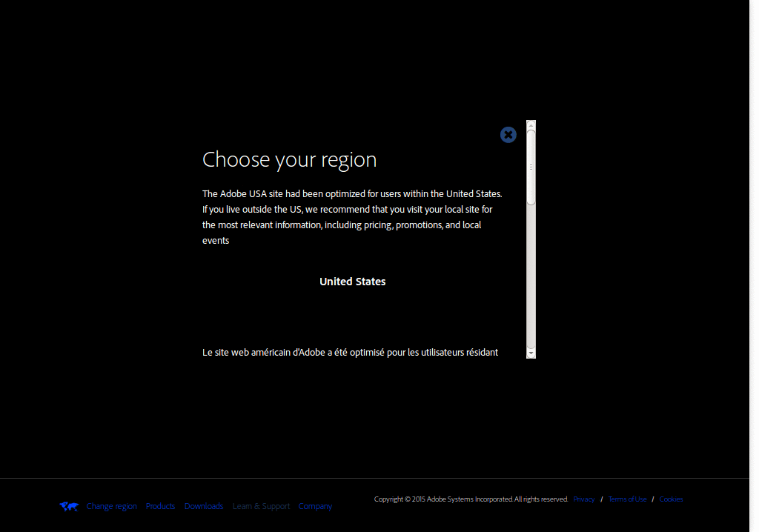Click the dialog scrollbar thumb
759x532 pixels.
tap(531, 167)
